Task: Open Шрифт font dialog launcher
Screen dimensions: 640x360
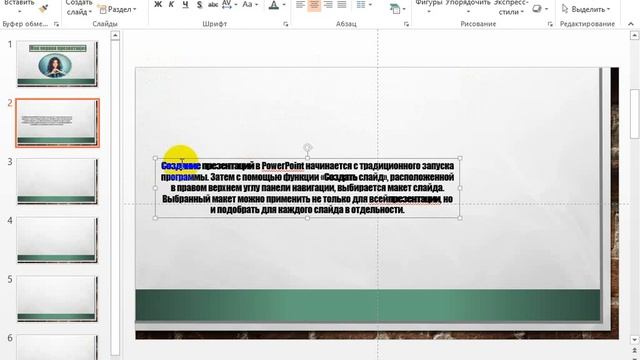Action: click(285, 24)
